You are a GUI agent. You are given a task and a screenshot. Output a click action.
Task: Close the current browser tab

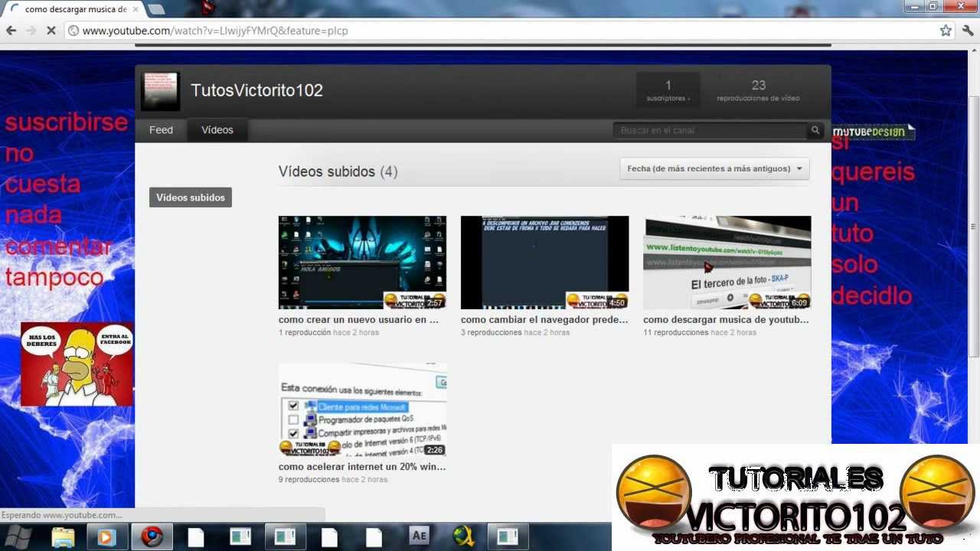pyautogui.click(x=135, y=9)
